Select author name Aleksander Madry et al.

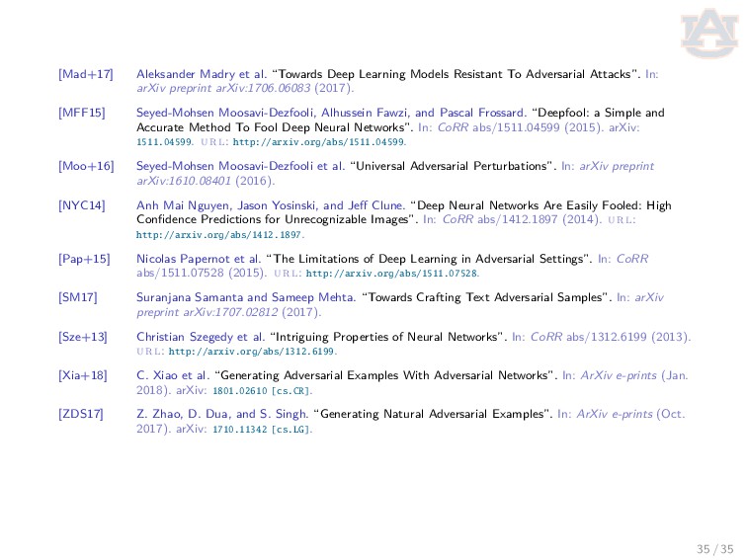[x=201, y=74]
